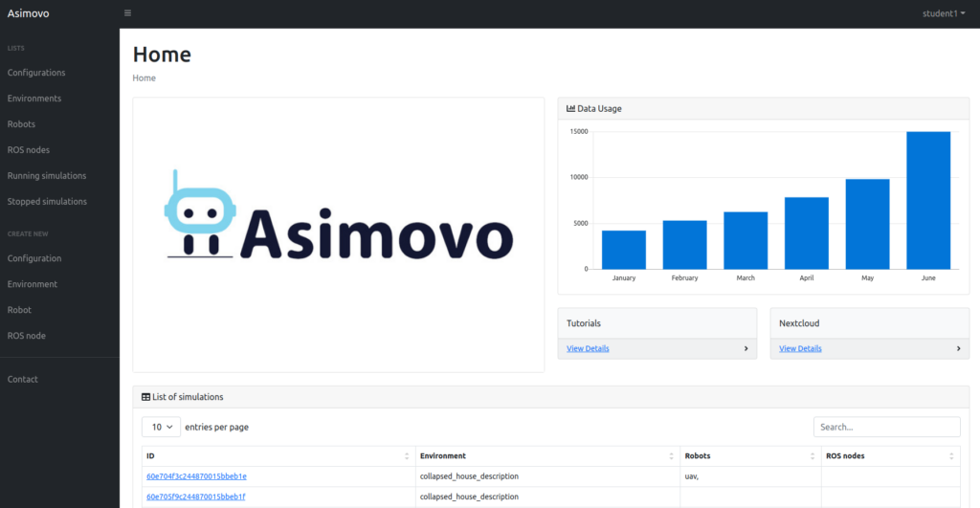Click the April bar in Data Usage chart

pos(806,233)
